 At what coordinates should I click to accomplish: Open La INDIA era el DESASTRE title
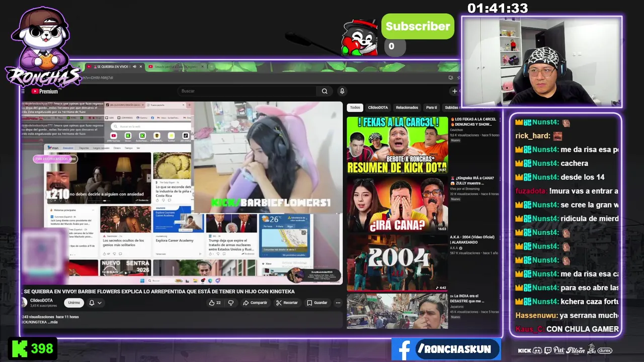pyautogui.click(x=468, y=299)
